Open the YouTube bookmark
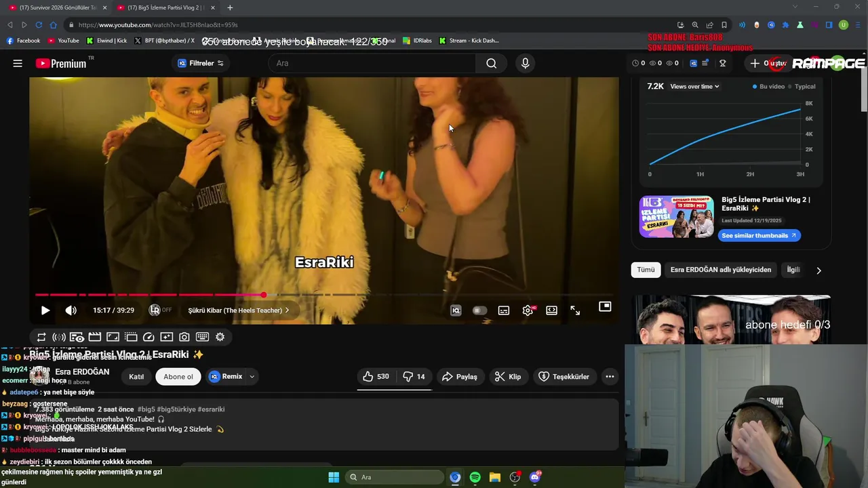Viewport: 868px width, 488px height. [63, 41]
